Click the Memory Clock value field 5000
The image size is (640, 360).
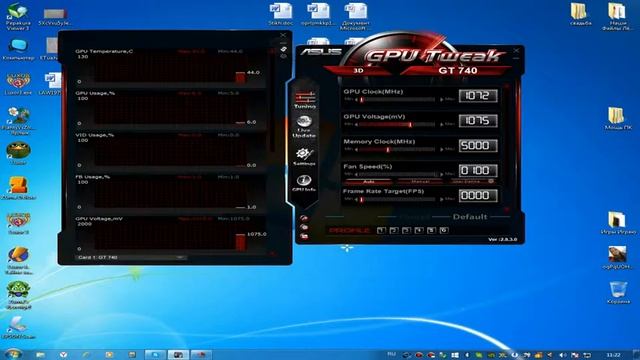[x=478, y=146]
